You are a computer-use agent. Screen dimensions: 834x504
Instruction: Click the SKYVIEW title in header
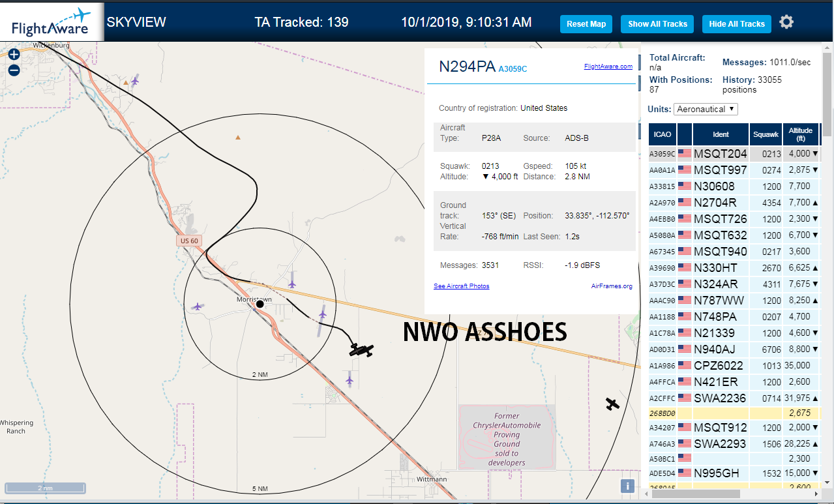pos(136,22)
